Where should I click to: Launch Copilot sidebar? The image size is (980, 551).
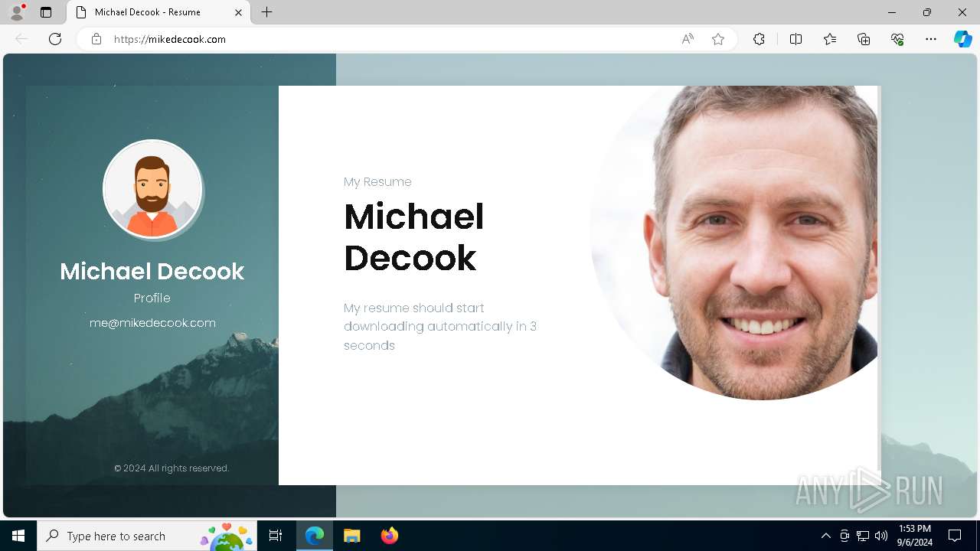[x=962, y=39]
